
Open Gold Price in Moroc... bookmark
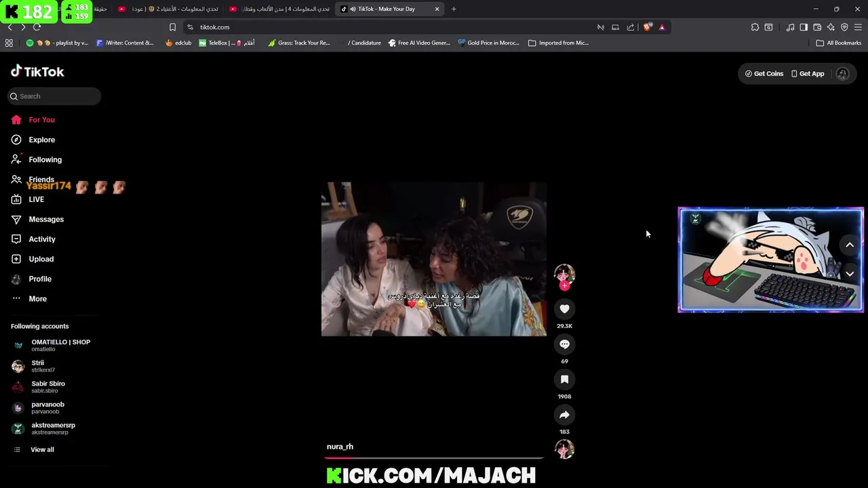click(488, 43)
